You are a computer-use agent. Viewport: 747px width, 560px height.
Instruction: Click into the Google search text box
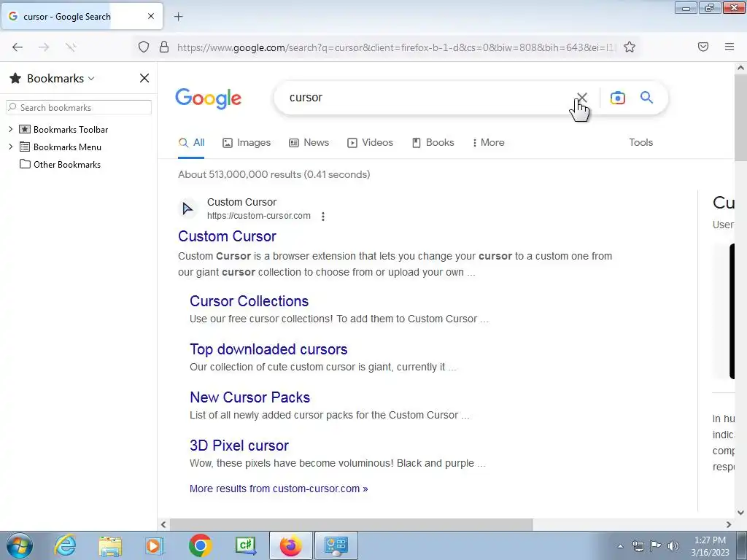pyautogui.click(x=426, y=98)
